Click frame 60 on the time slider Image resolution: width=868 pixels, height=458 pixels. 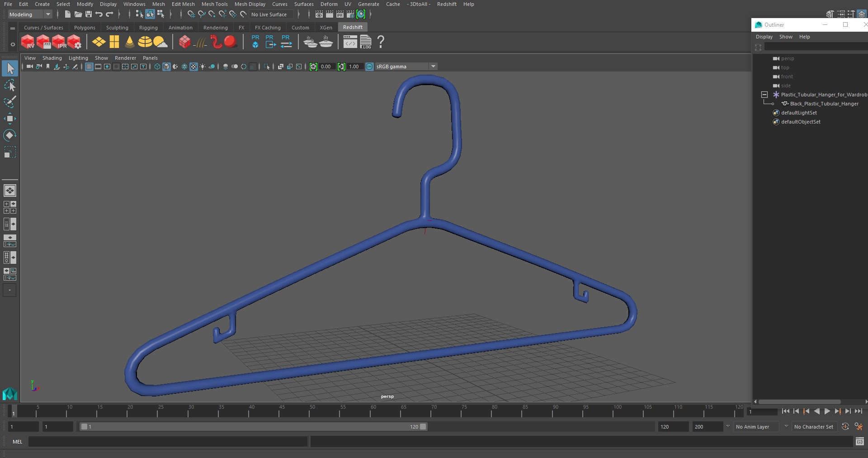(x=373, y=411)
